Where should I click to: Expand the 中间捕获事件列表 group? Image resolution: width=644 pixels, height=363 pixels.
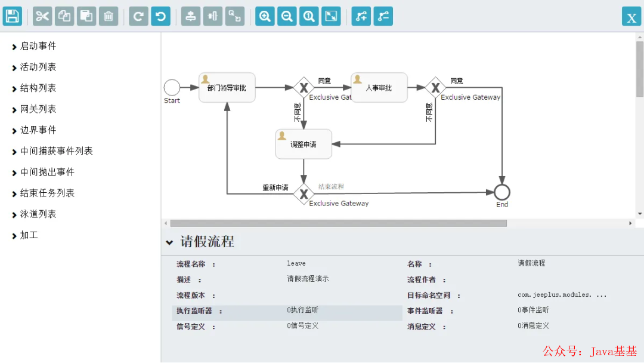pos(52,151)
